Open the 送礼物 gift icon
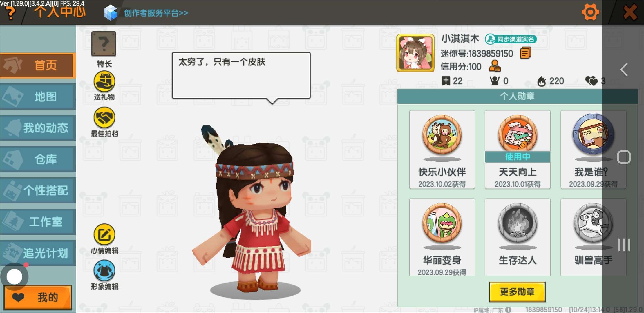 104,82
